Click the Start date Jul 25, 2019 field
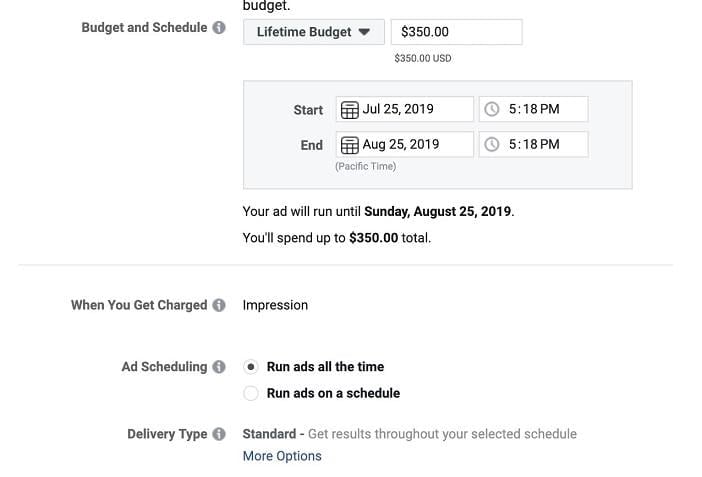The width and height of the screenshot is (702, 477). [414, 109]
